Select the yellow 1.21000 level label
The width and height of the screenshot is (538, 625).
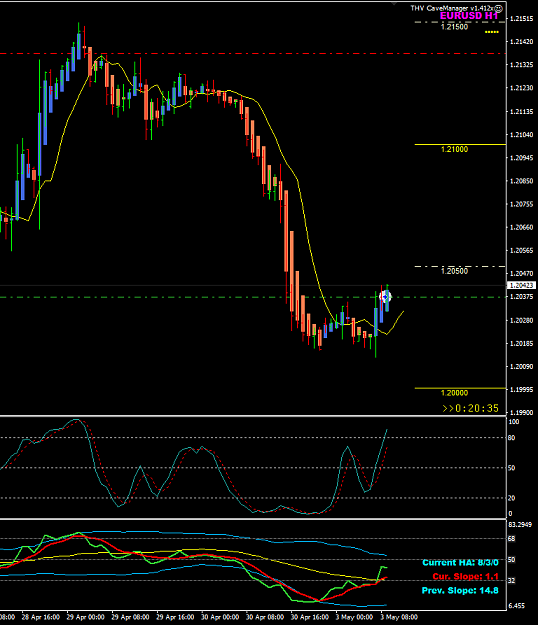pos(454,149)
